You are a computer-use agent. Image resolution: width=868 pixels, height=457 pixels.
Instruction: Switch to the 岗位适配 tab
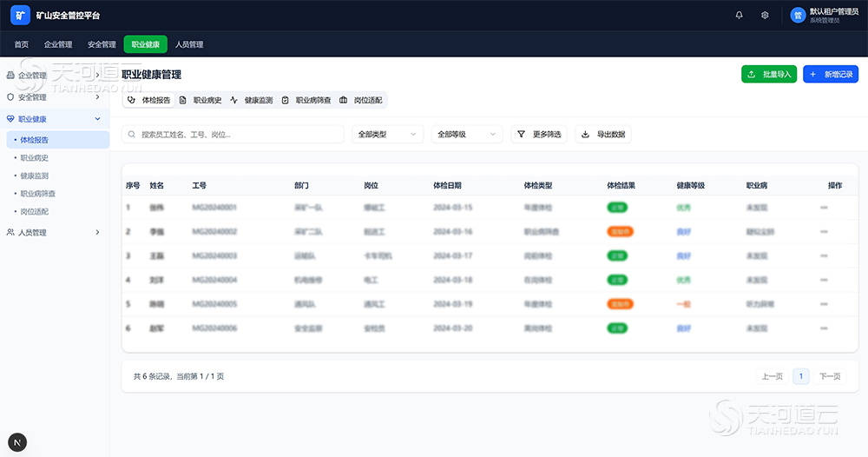pyautogui.click(x=361, y=100)
